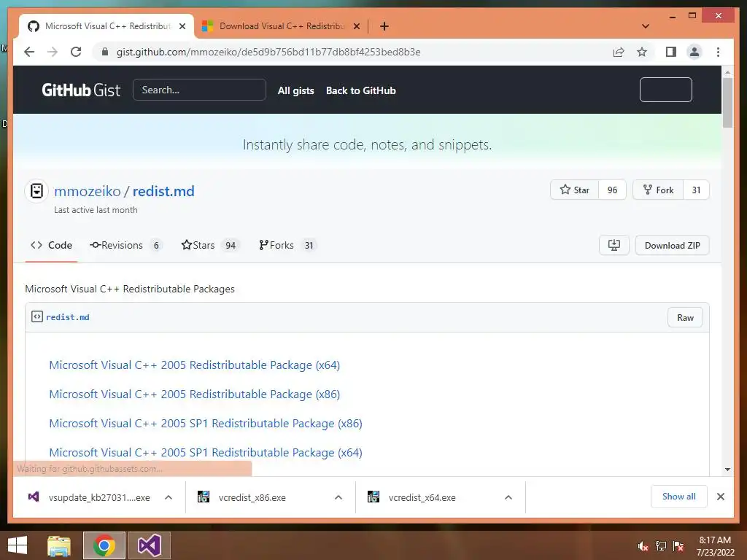Go back with browser back arrow
The width and height of the screenshot is (747, 560).
point(29,52)
